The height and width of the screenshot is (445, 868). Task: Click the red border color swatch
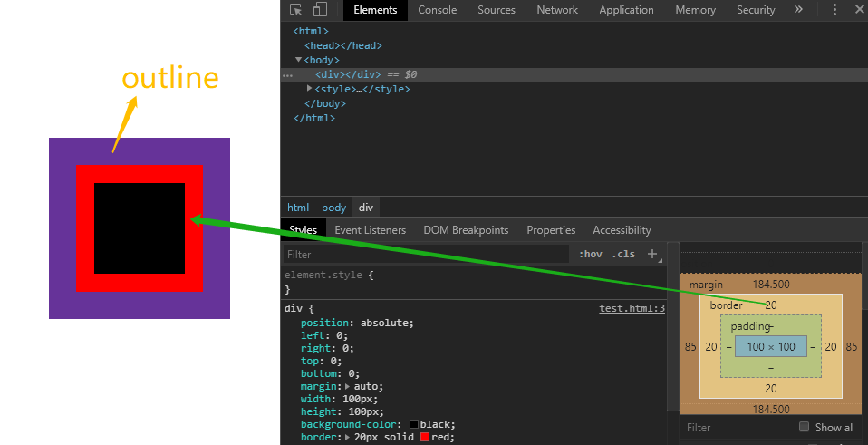tap(425, 437)
